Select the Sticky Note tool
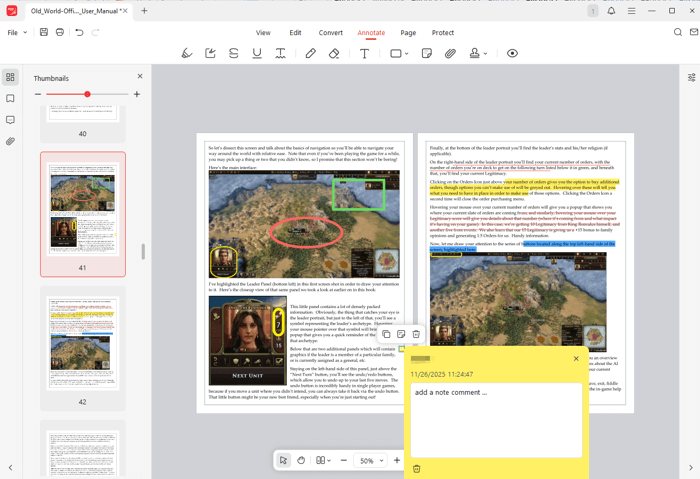This screenshot has width=700, height=479. click(x=427, y=54)
